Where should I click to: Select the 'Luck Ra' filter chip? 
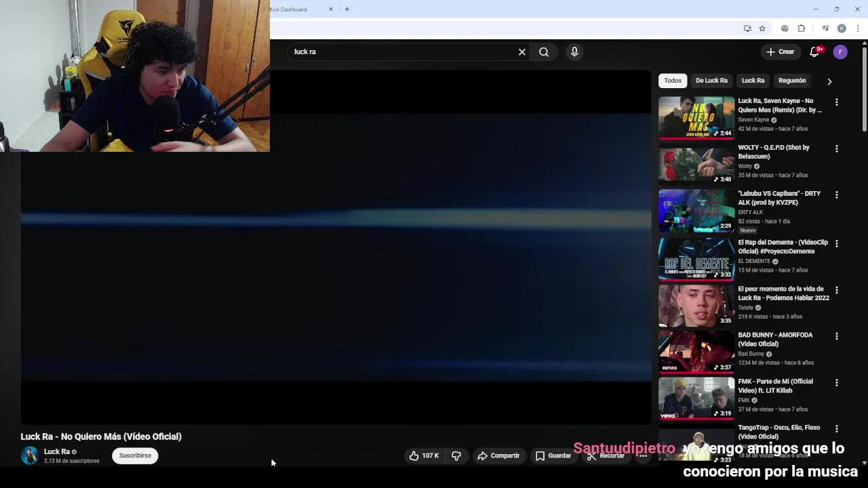pyautogui.click(x=753, y=81)
